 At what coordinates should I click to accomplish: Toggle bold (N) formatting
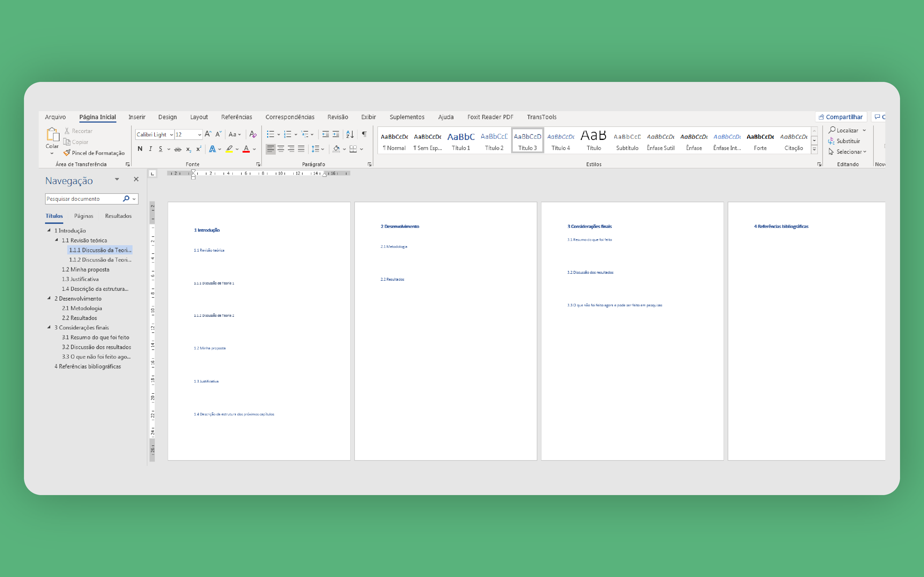click(x=140, y=149)
